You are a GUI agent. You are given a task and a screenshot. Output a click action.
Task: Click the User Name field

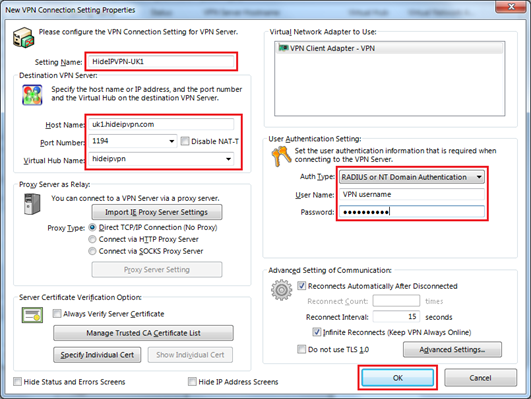[412, 194]
